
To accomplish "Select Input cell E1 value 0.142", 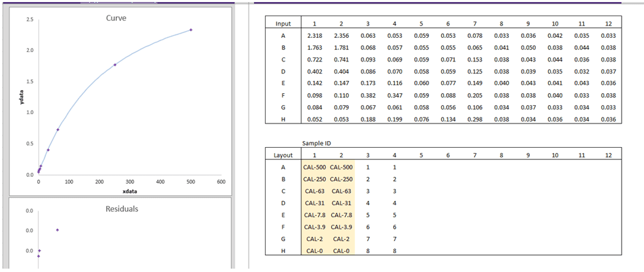I will click(x=314, y=84).
